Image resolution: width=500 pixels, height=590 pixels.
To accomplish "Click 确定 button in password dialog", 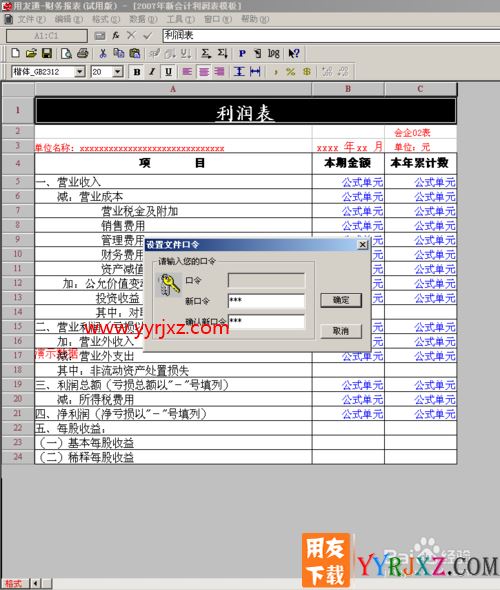I will click(341, 300).
